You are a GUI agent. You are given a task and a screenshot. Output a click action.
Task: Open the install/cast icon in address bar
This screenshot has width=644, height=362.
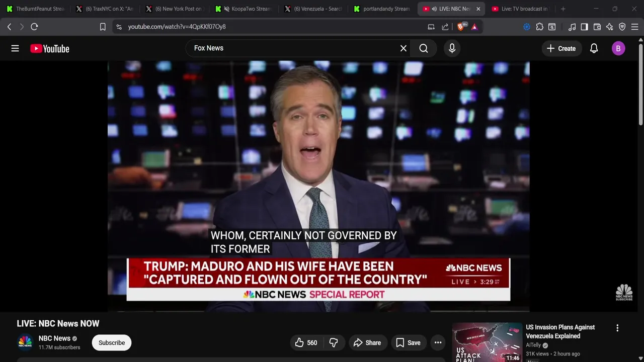[x=431, y=27]
